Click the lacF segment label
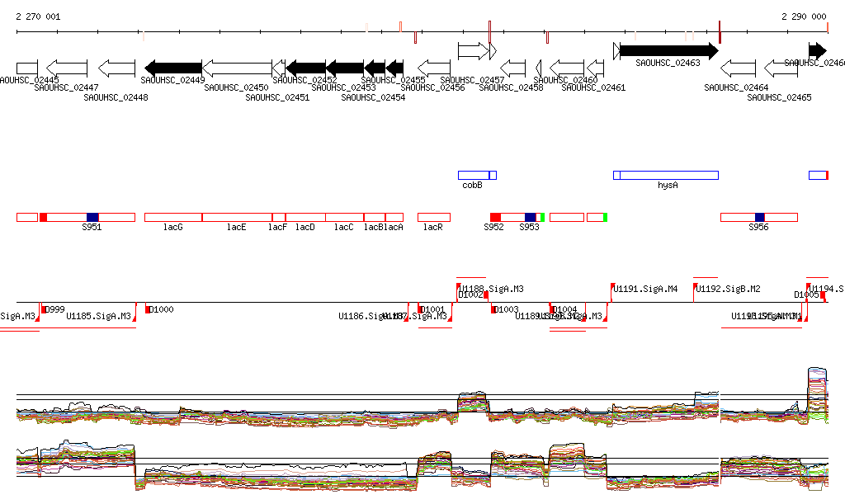845x504 pixels. tap(277, 227)
